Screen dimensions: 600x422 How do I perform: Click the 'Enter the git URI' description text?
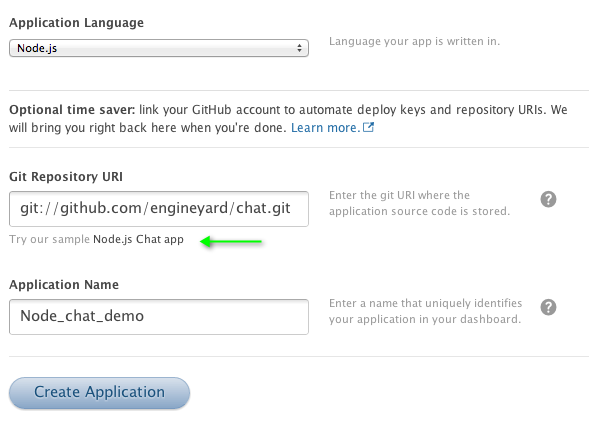click(x=419, y=203)
